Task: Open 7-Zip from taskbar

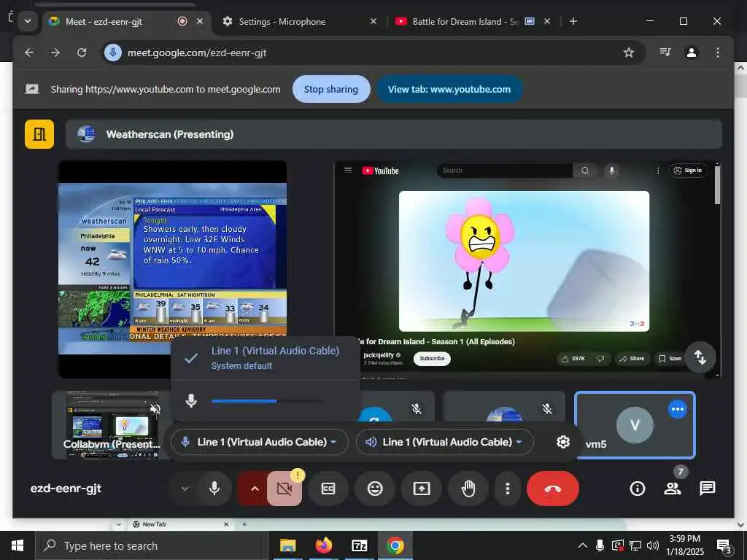Action: point(359,545)
